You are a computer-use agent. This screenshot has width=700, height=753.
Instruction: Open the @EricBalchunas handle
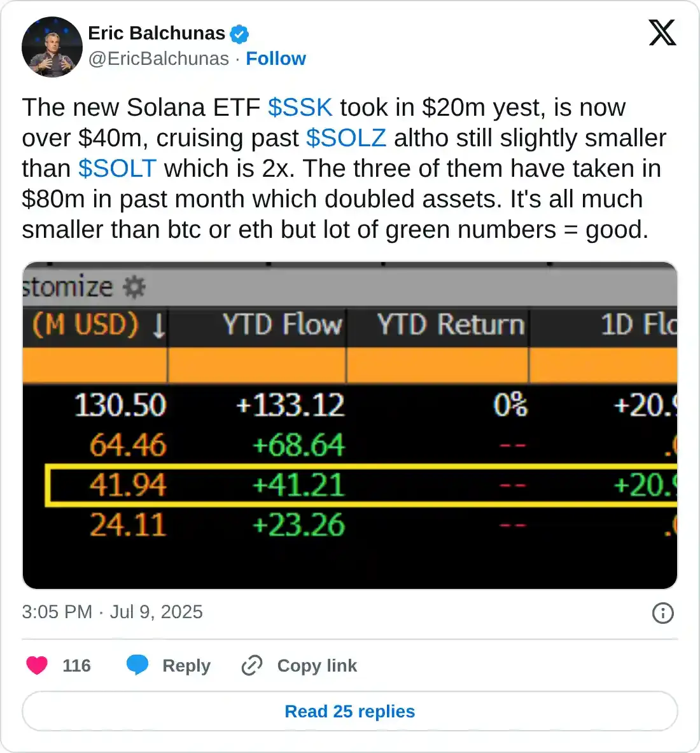pos(158,59)
